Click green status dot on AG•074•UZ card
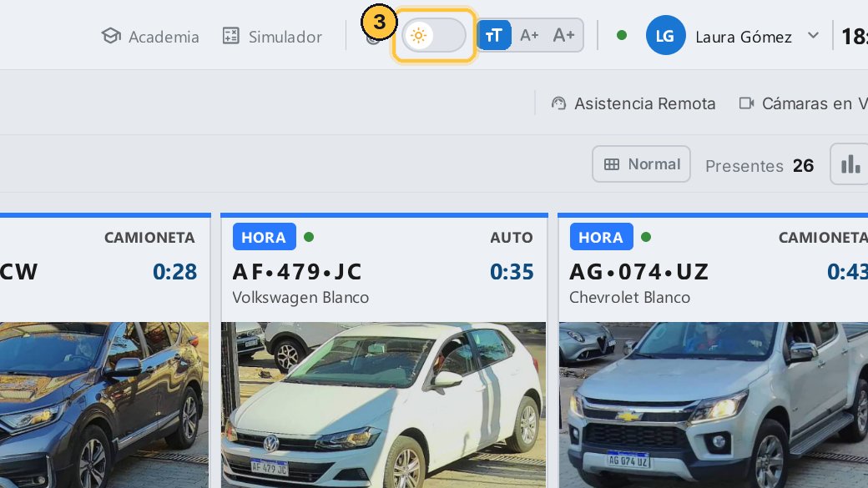Screen dimensions: 868x488 click(x=646, y=237)
